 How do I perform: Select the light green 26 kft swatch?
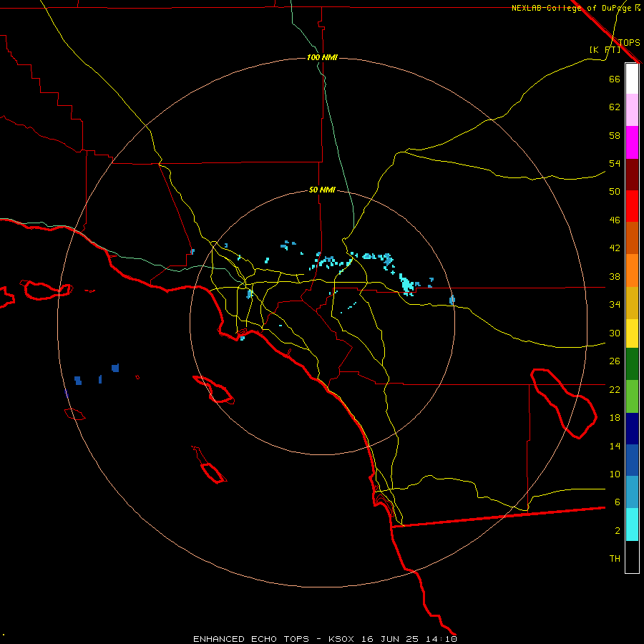(x=632, y=396)
